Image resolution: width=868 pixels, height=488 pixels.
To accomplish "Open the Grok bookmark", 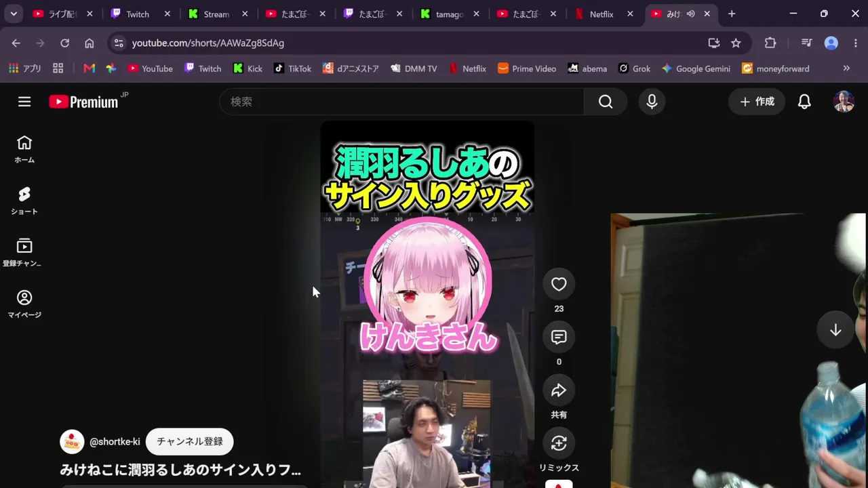I will coord(634,68).
